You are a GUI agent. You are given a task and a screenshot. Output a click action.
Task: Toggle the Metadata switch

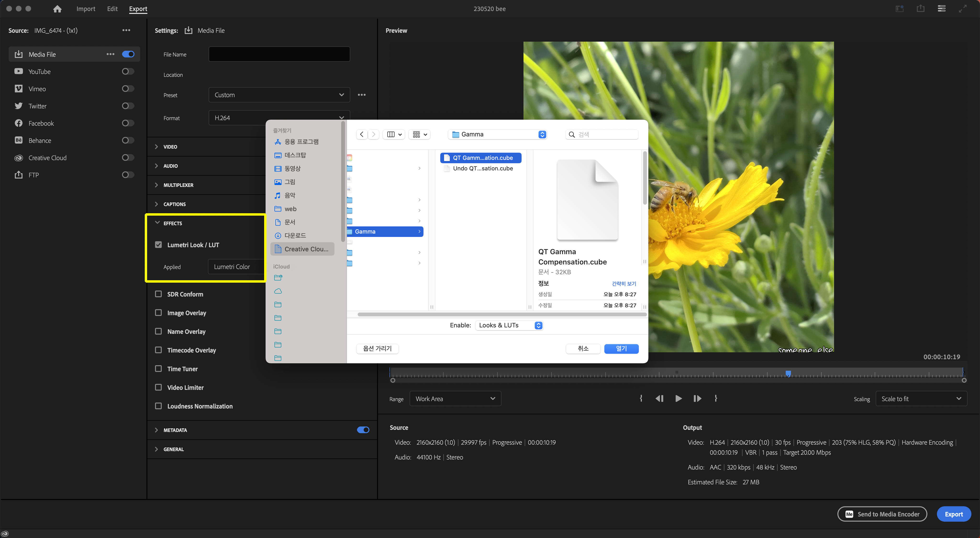pos(363,430)
